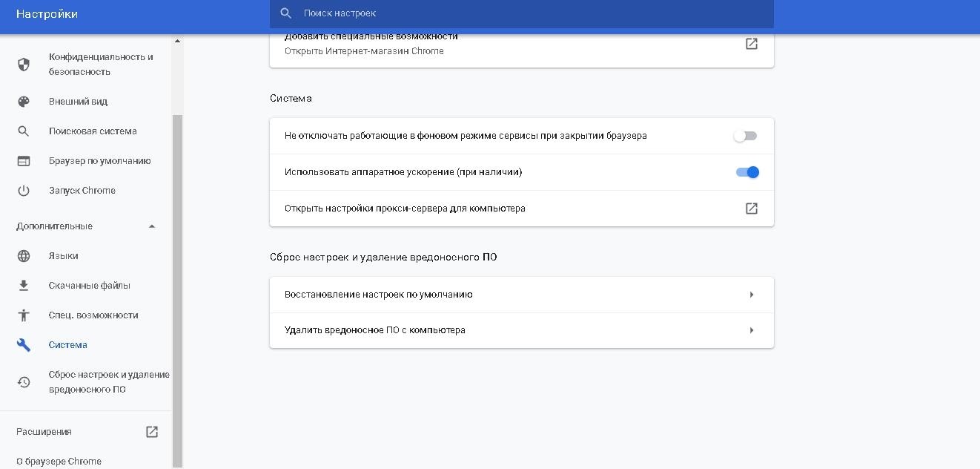
Task: Open proxy server settings external link
Action: click(752, 209)
